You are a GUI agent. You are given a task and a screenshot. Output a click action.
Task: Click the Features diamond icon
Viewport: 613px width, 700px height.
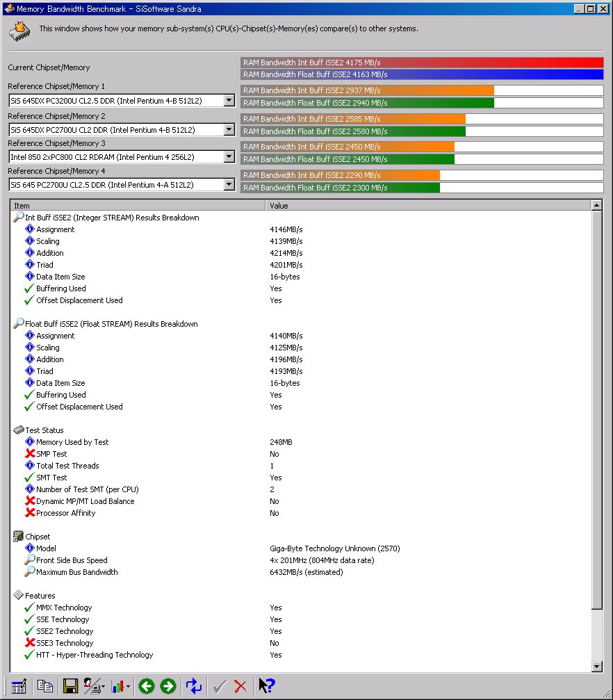tap(18, 595)
